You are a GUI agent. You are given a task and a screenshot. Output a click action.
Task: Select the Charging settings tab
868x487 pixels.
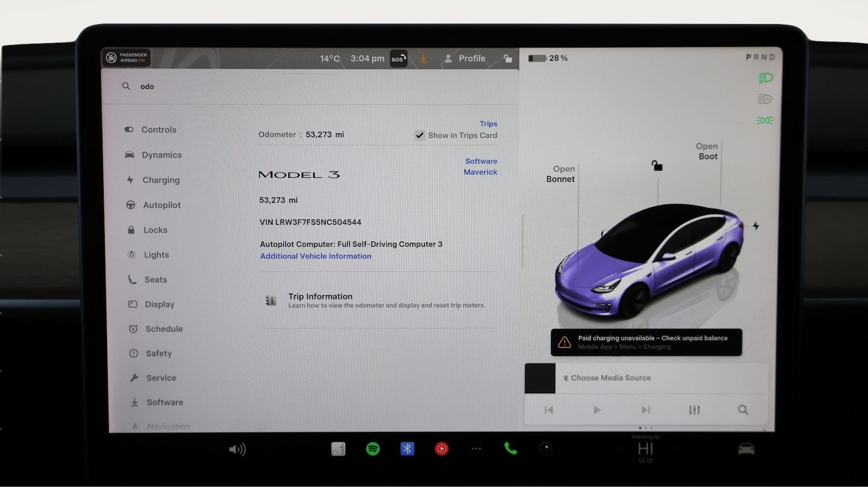click(160, 180)
